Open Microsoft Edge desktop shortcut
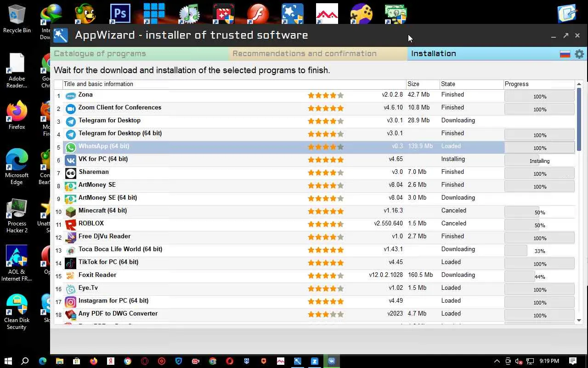588x368 pixels. click(17, 167)
